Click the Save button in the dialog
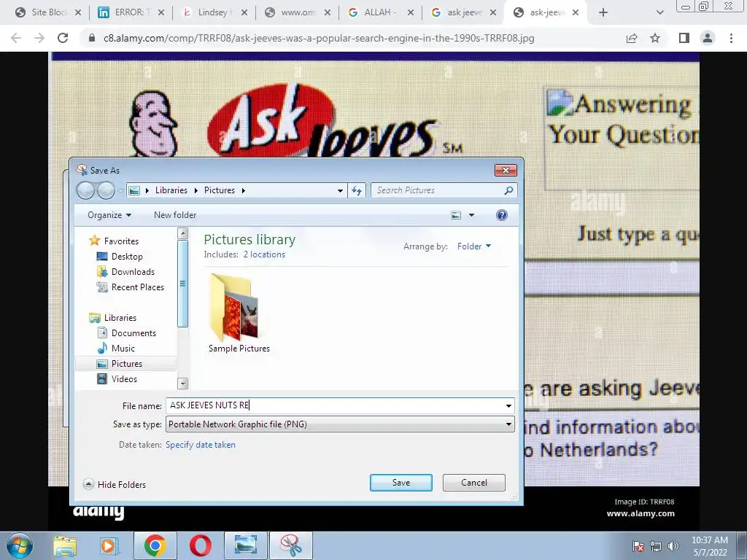Screen dimensions: 747x560 pyautogui.click(x=400, y=483)
